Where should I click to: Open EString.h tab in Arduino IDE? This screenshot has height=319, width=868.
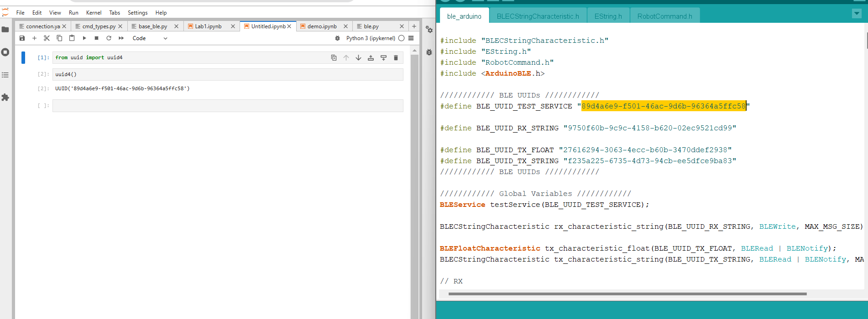pyautogui.click(x=608, y=16)
